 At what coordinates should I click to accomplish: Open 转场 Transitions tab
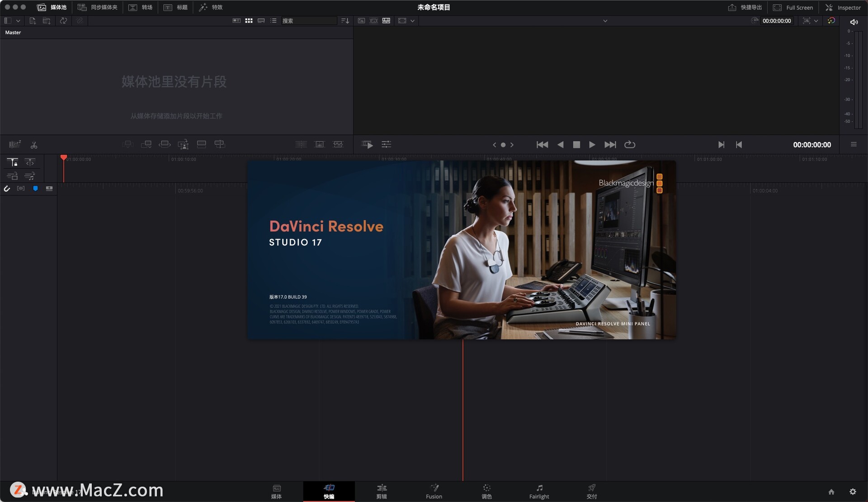click(x=141, y=7)
